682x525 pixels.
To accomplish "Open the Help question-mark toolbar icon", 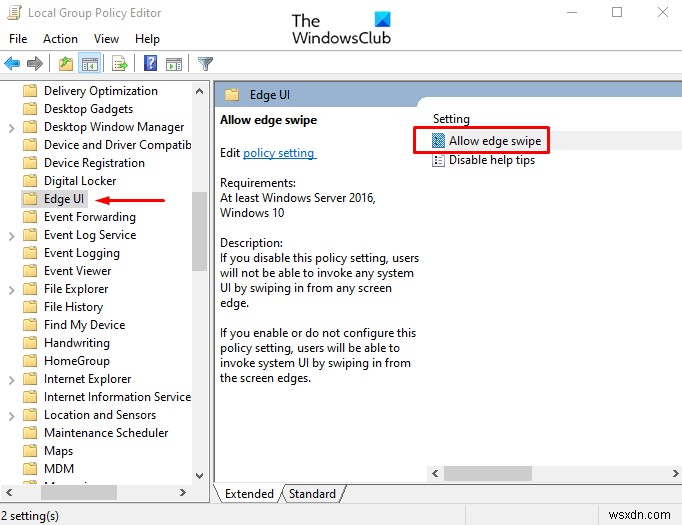I will coord(150,64).
